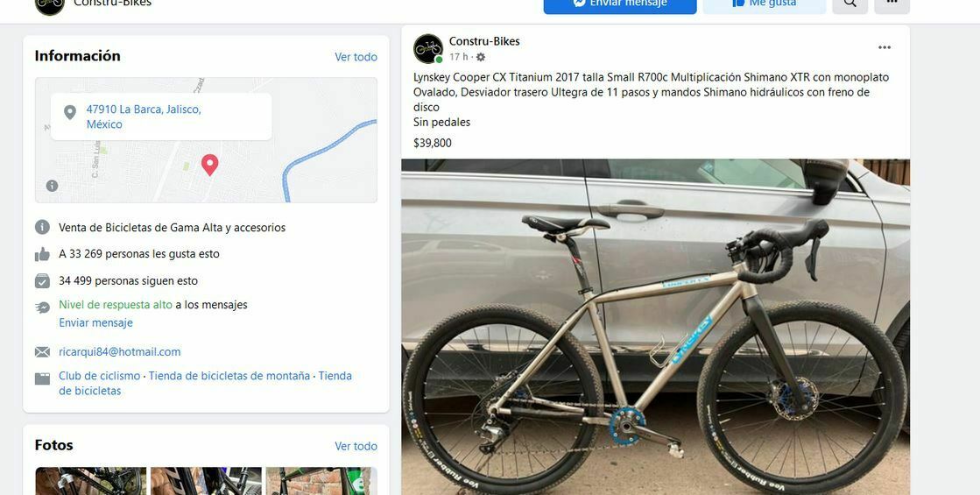The height and width of the screenshot is (495, 980).
Task: Open the 47910 La Barca address link
Action: [144, 117]
